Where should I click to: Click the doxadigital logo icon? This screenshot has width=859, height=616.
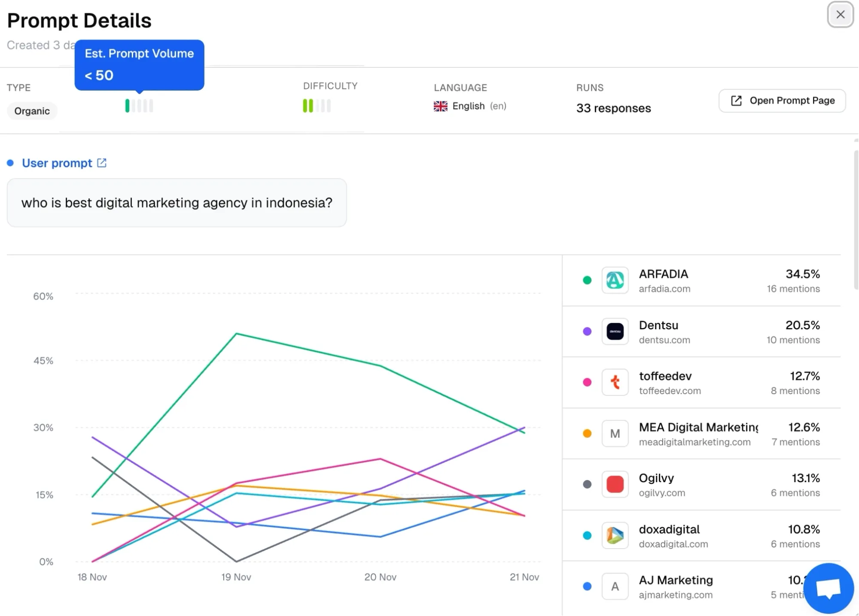tap(615, 535)
